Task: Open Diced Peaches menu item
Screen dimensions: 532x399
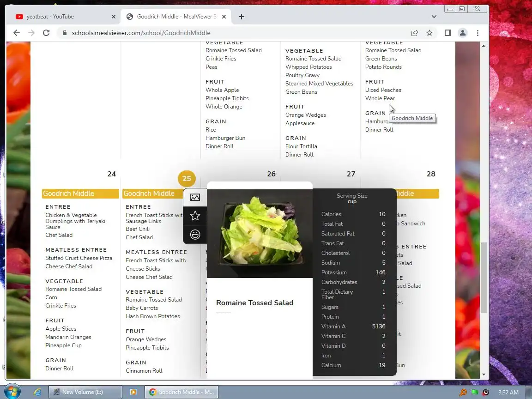Action: tap(383, 90)
